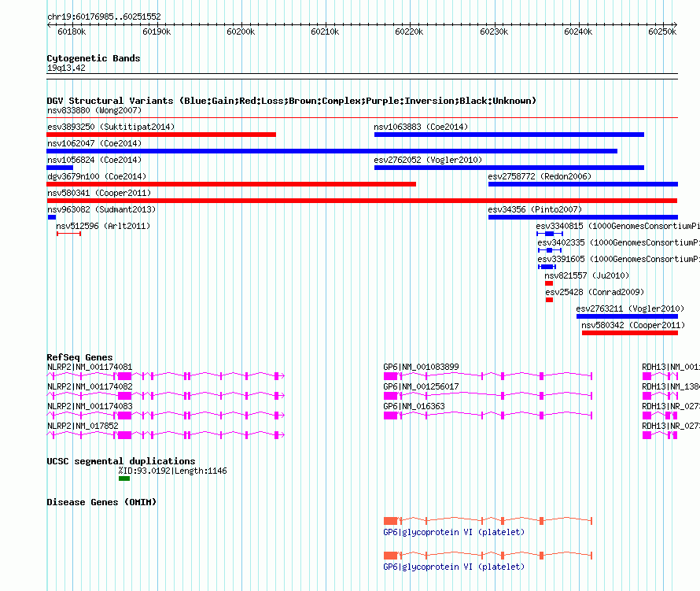Click the esv3391605 blue variant glyph
This screenshot has width=700, height=591.
pos(547,267)
